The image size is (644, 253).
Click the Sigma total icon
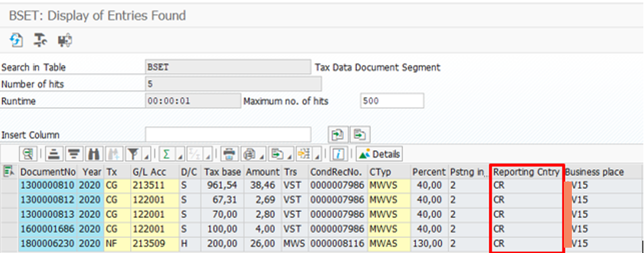pos(166,154)
